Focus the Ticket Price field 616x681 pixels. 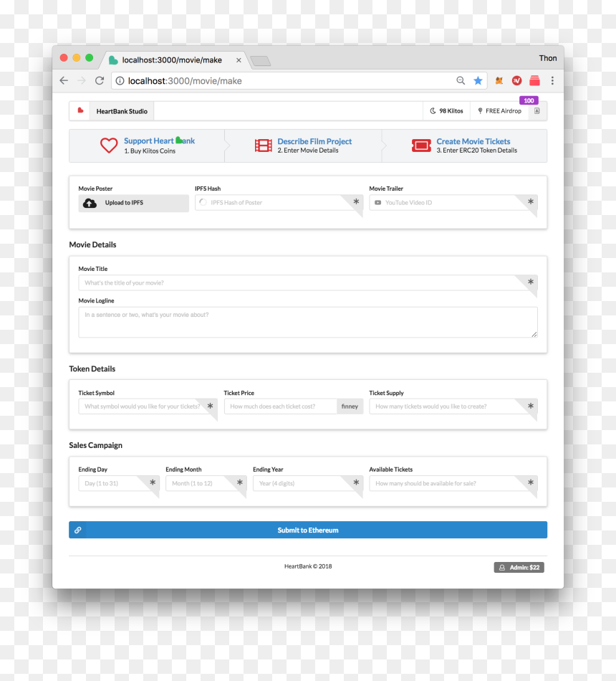[281, 406]
